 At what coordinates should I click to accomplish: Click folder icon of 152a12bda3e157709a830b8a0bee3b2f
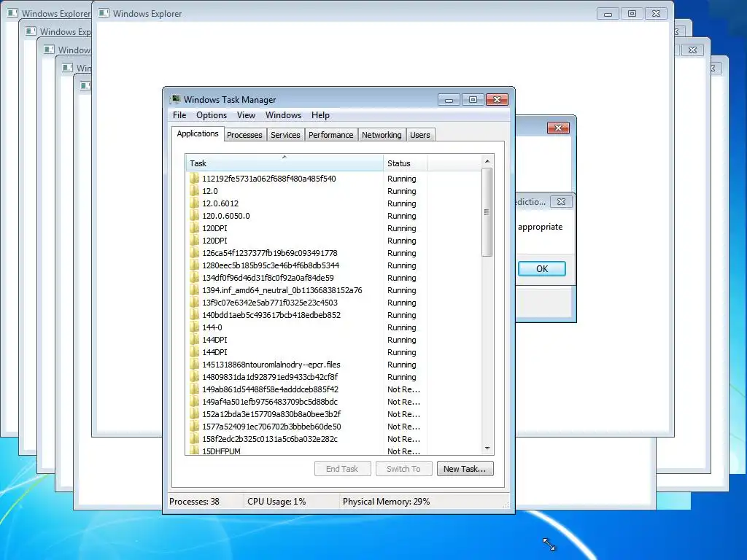coord(194,414)
